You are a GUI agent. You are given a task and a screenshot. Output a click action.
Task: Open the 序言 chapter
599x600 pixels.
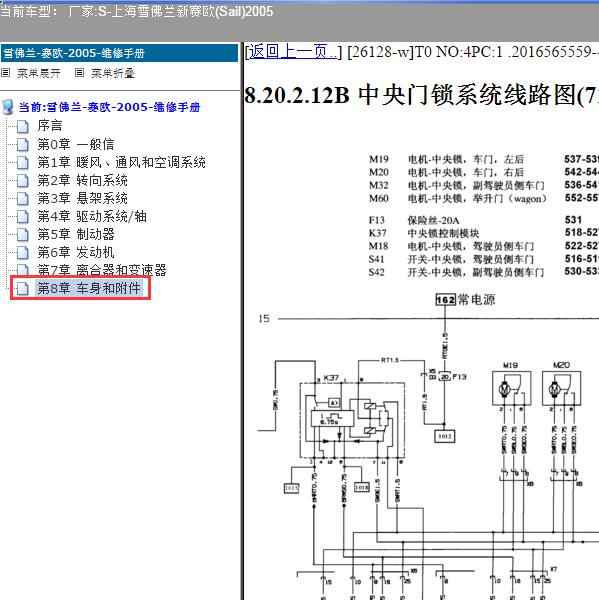coord(50,126)
